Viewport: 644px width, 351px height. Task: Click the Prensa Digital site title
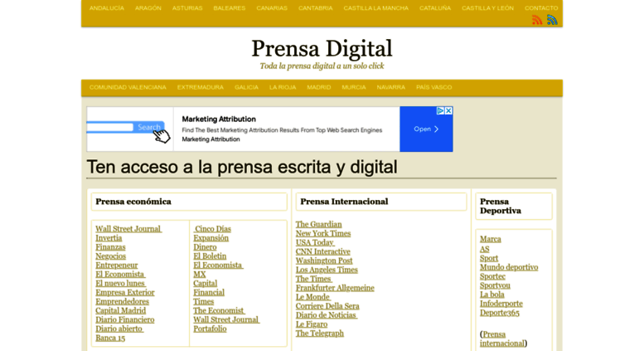(x=322, y=48)
